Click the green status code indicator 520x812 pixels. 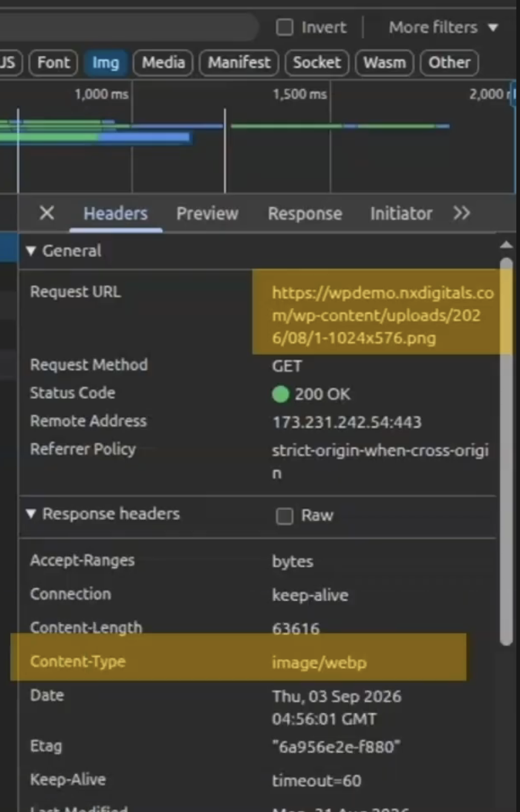coord(281,395)
